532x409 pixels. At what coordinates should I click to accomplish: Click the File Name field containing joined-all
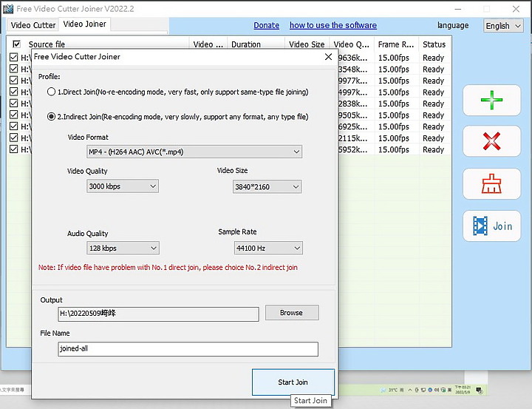pyautogui.click(x=188, y=349)
